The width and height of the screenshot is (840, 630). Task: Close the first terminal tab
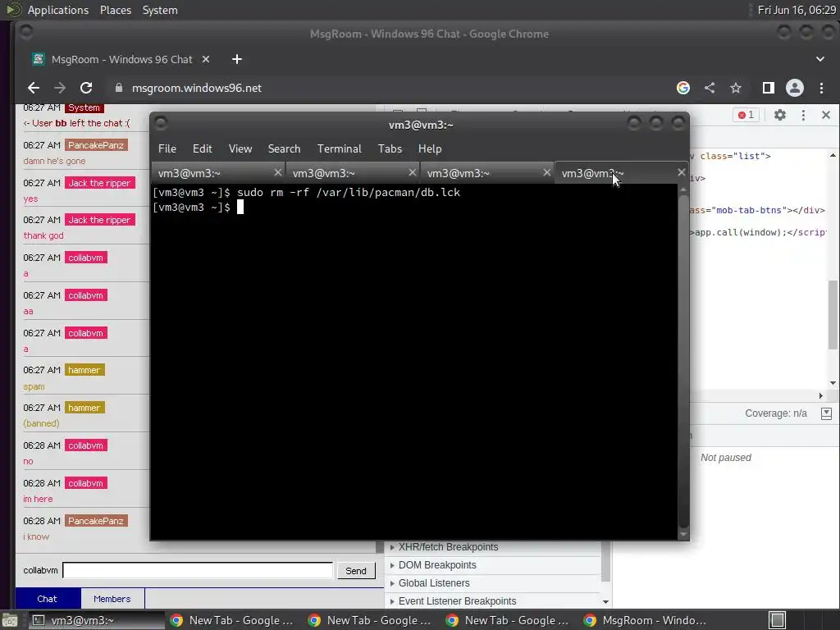[277, 172]
